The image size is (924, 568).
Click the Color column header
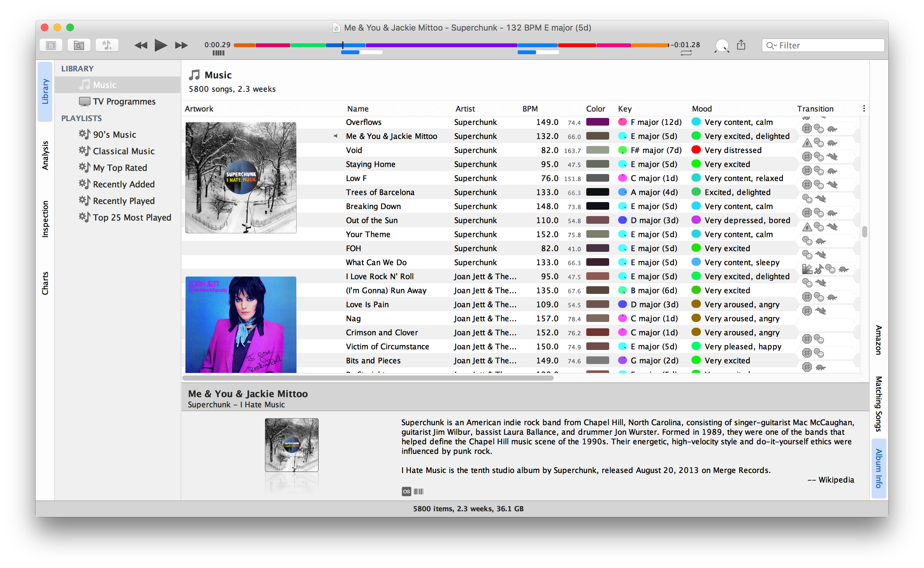(595, 109)
